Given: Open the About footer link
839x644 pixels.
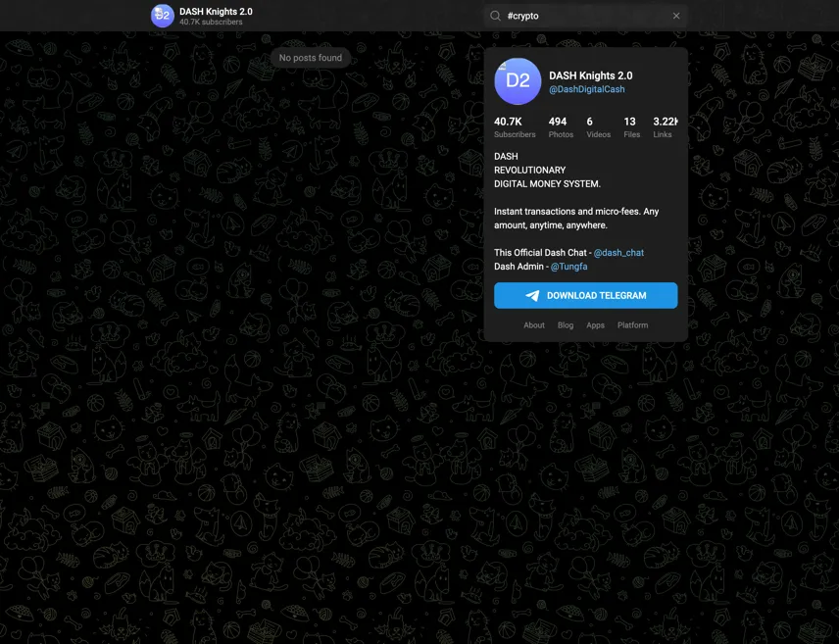Looking at the screenshot, I should point(534,325).
